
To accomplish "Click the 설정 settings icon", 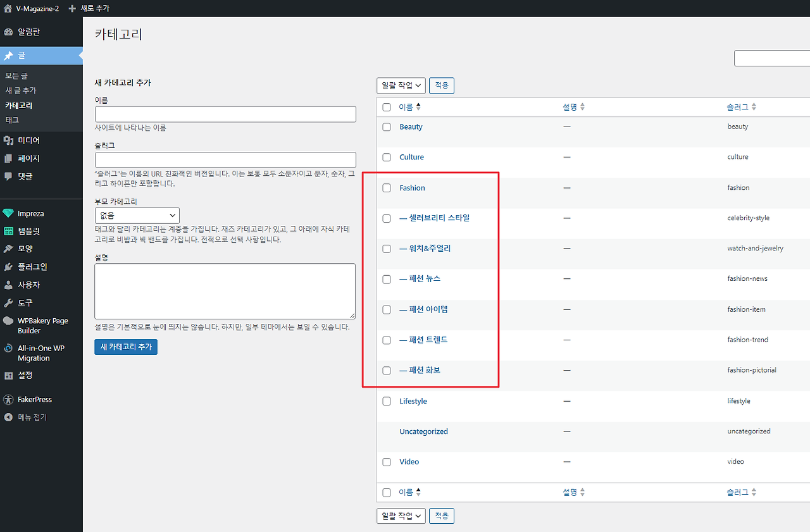I will click(x=8, y=376).
